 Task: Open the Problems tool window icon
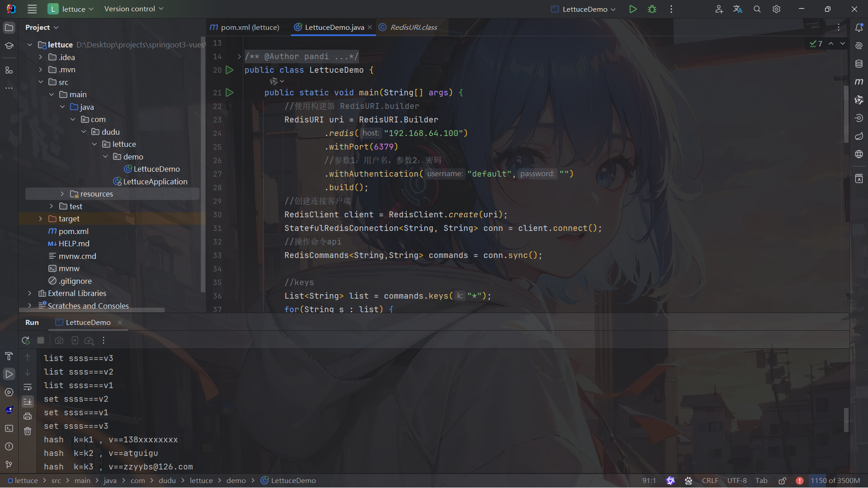click(x=9, y=446)
